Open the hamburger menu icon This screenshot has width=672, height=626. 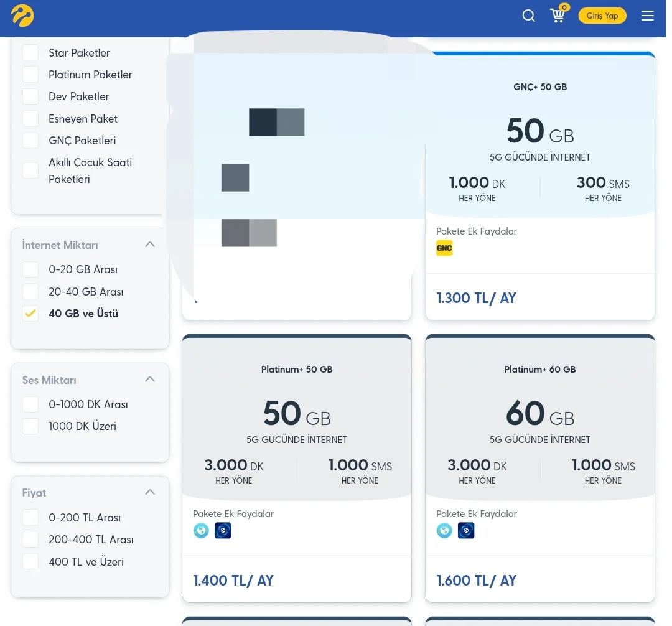(647, 16)
